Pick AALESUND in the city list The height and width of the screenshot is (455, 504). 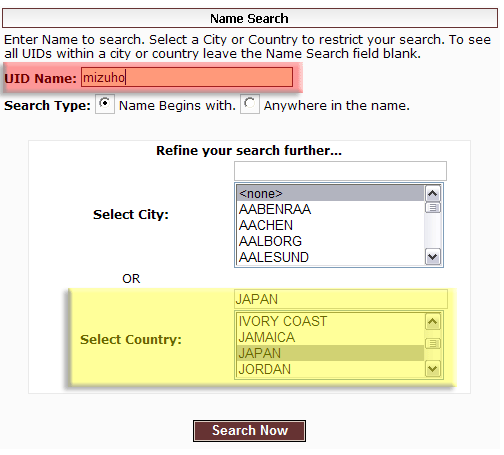tap(330, 257)
